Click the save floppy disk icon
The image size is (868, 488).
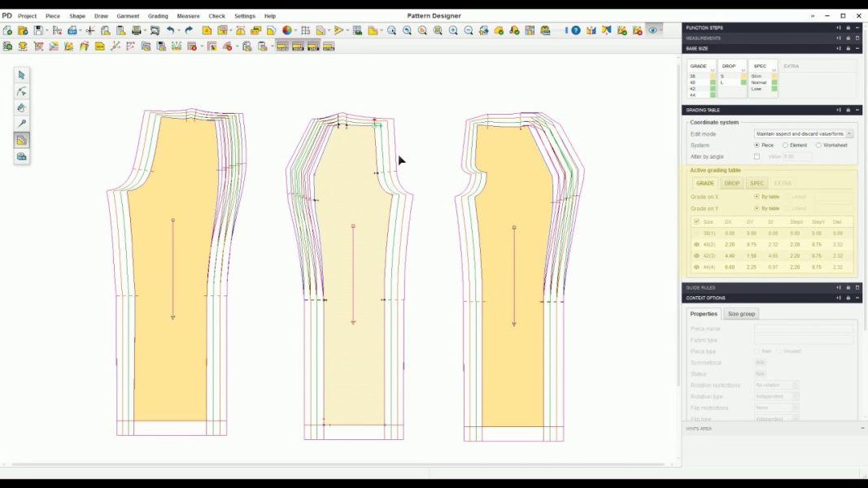[38, 30]
